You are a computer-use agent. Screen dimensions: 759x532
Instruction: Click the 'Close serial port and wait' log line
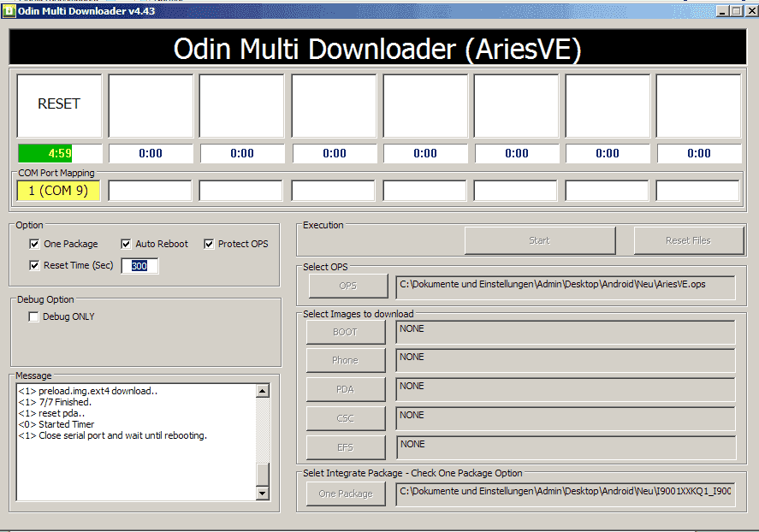pos(112,435)
